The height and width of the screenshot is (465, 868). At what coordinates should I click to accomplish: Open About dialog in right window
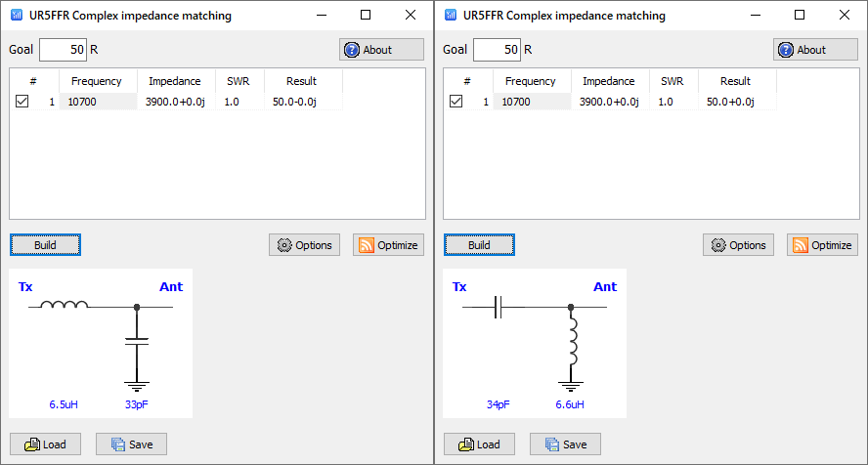pos(815,50)
